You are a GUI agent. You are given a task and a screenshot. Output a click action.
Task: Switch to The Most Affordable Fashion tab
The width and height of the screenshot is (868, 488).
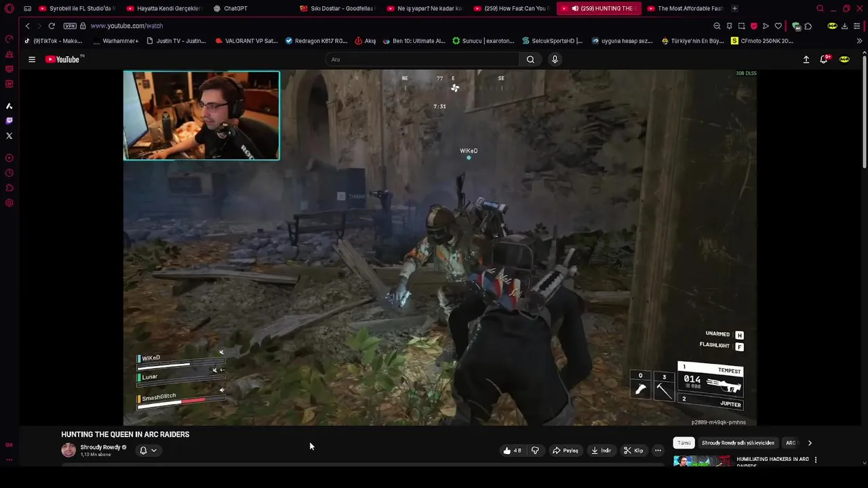[x=685, y=9]
